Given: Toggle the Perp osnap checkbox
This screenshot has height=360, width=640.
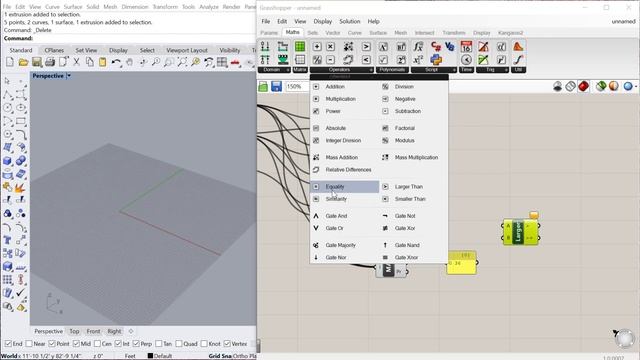Looking at the screenshot, I should click(136, 344).
